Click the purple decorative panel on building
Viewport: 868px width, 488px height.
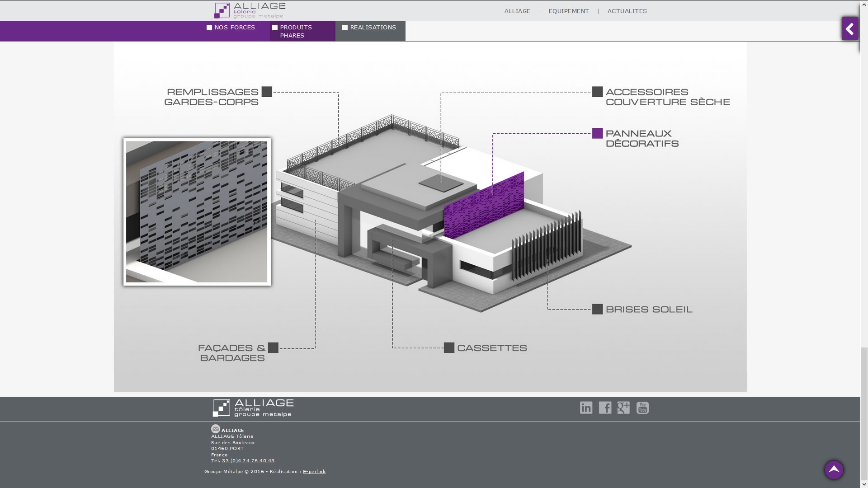pyautogui.click(x=484, y=205)
